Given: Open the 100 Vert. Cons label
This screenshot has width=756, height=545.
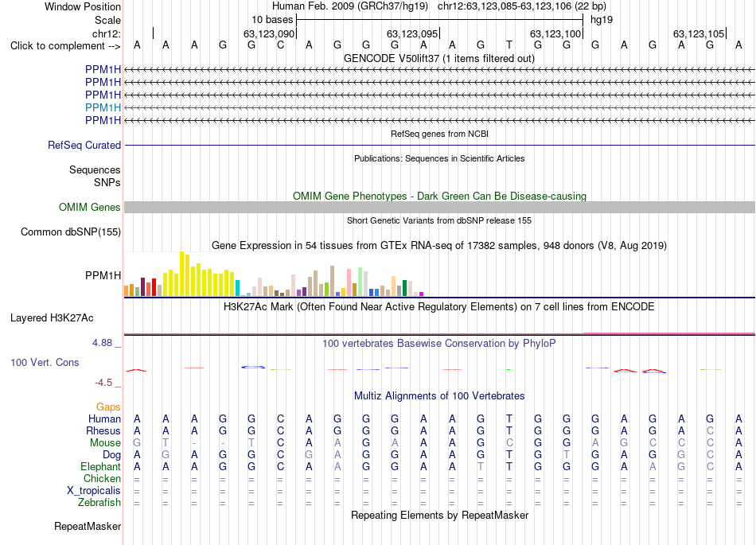Looking at the screenshot, I should coord(45,362).
